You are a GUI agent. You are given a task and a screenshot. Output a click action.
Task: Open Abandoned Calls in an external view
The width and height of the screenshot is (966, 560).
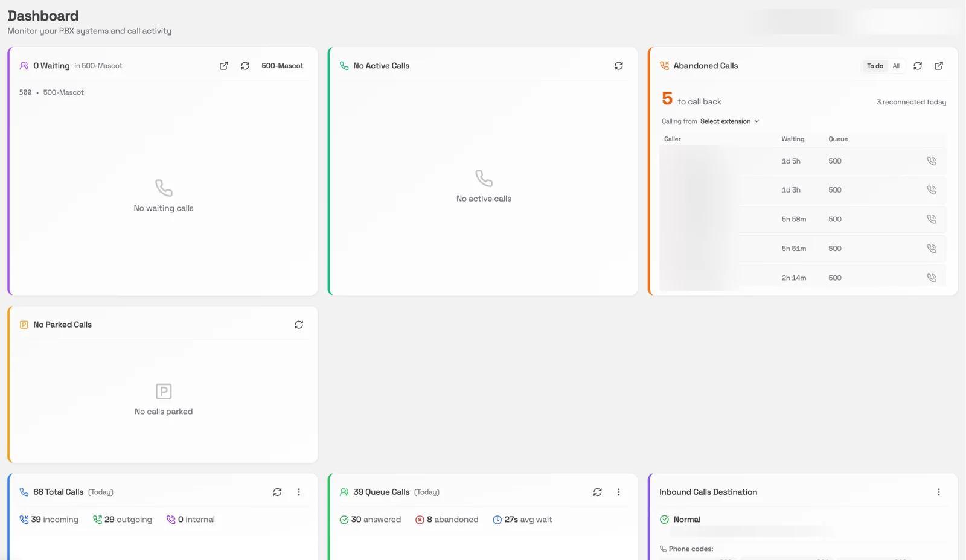coord(939,66)
